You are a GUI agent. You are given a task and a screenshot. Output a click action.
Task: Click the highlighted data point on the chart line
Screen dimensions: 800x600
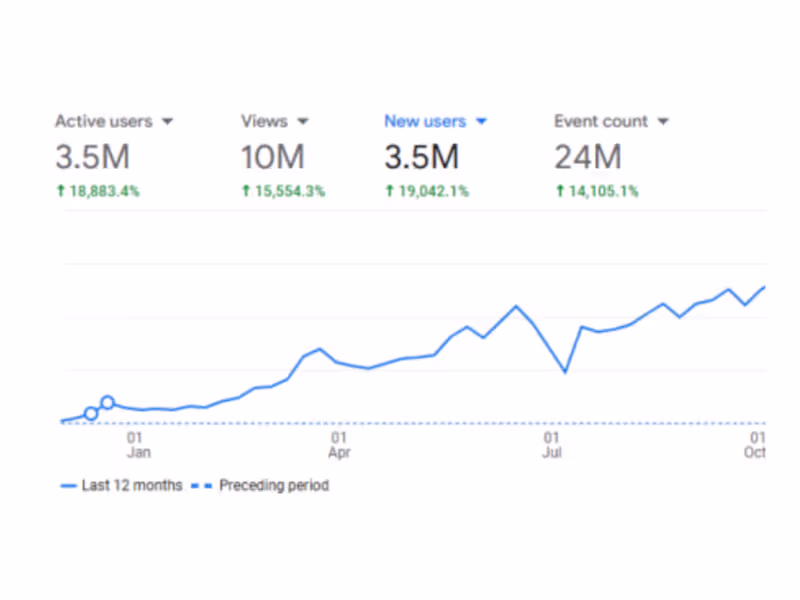tap(108, 402)
